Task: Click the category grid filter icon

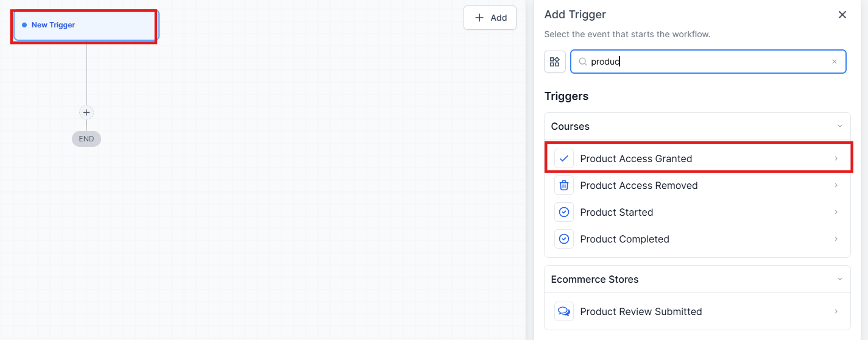Action: click(554, 62)
